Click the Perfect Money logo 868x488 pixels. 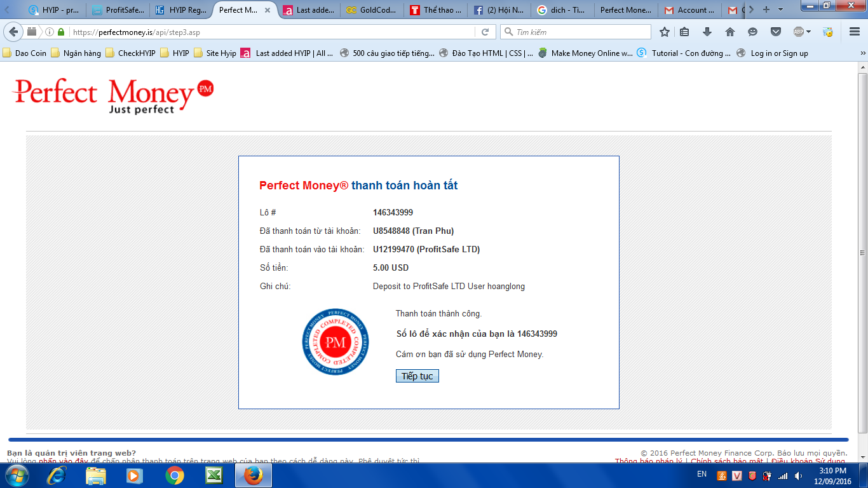point(113,96)
